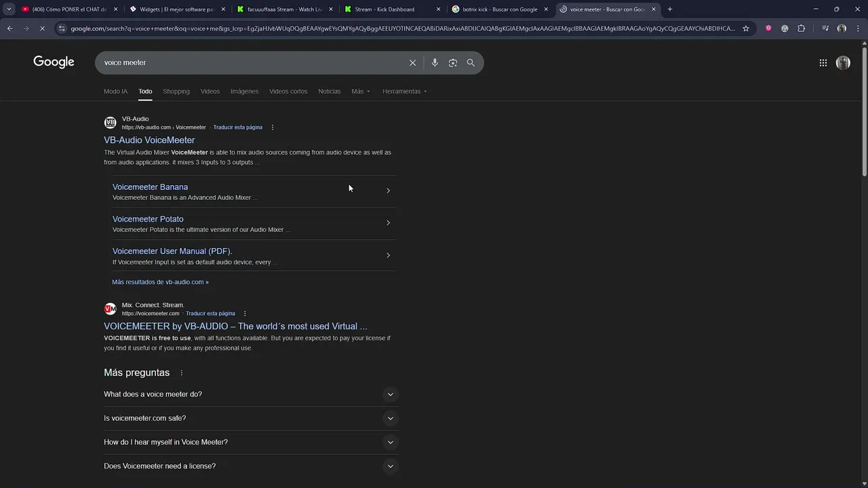Click the browser address bar URL

[x=403, y=28]
